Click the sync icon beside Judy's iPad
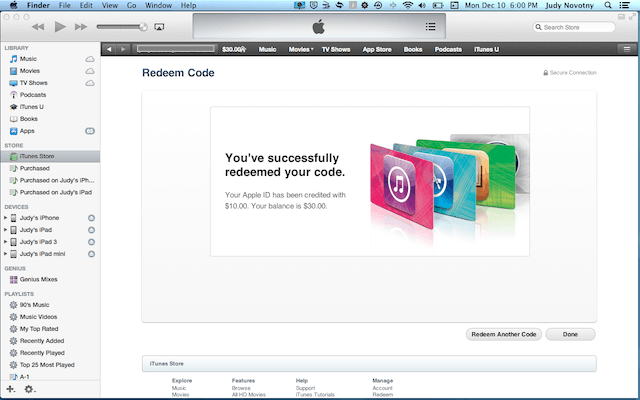 click(91, 230)
